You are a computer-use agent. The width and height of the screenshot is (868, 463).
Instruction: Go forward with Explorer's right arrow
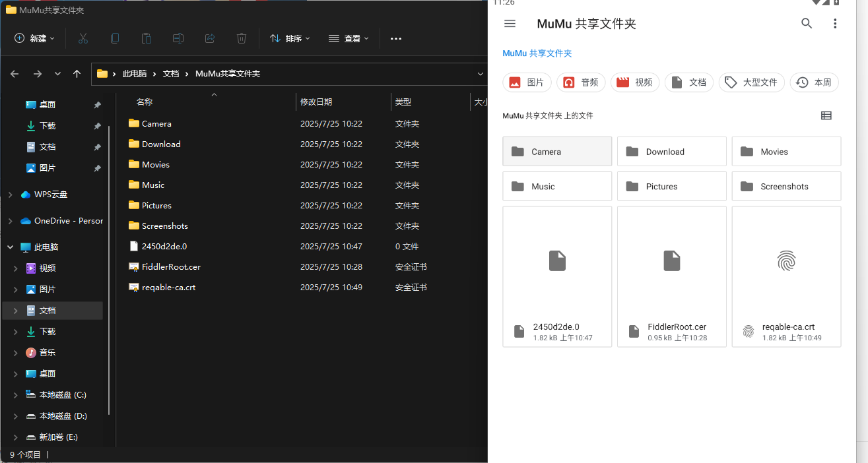pyautogui.click(x=38, y=74)
